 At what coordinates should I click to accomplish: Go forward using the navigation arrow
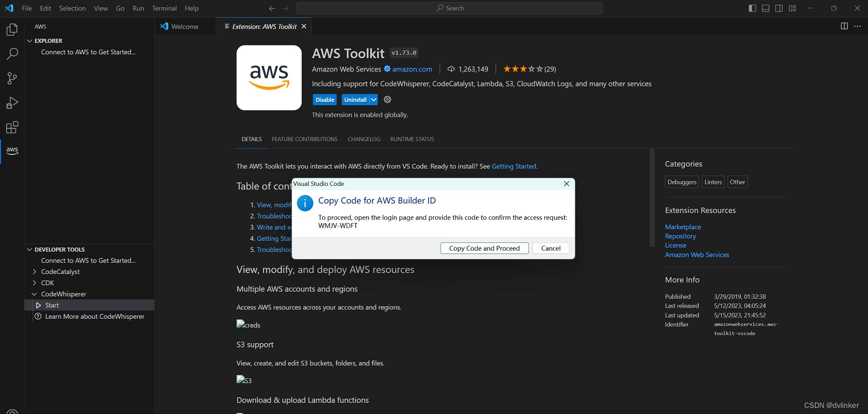pos(286,8)
